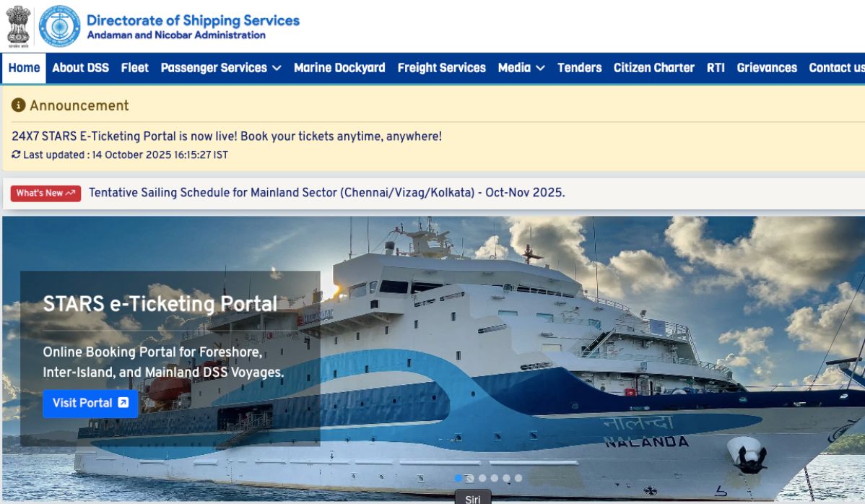
Task: Select the third carousel slide dot
Action: coord(483,478)
